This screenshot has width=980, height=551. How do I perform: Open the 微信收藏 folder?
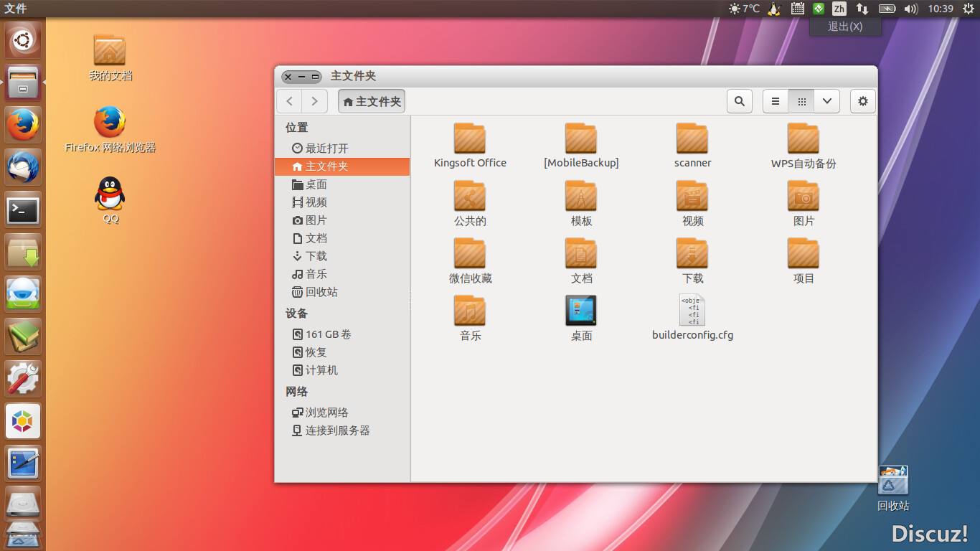point(470,260)
